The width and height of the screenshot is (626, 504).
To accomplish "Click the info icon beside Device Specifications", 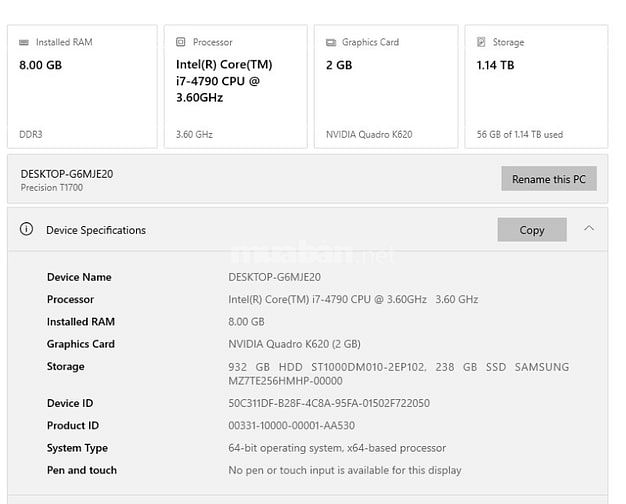I will 27,230.
